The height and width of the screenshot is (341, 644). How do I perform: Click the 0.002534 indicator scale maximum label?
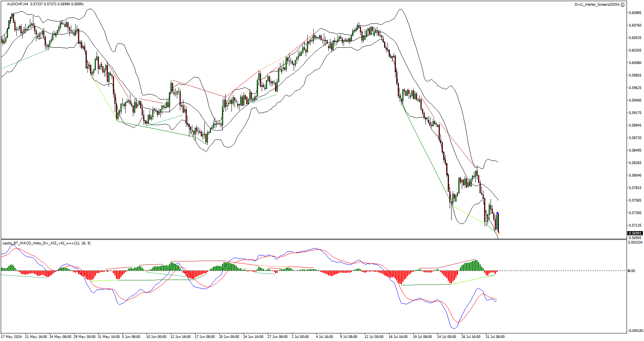(x=635, y=242)
